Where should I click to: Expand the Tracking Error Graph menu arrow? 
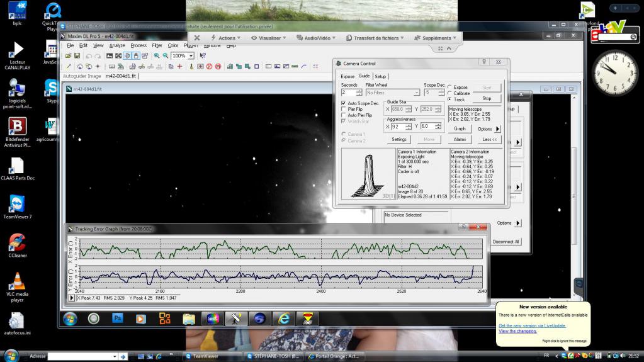pos(71,298)
